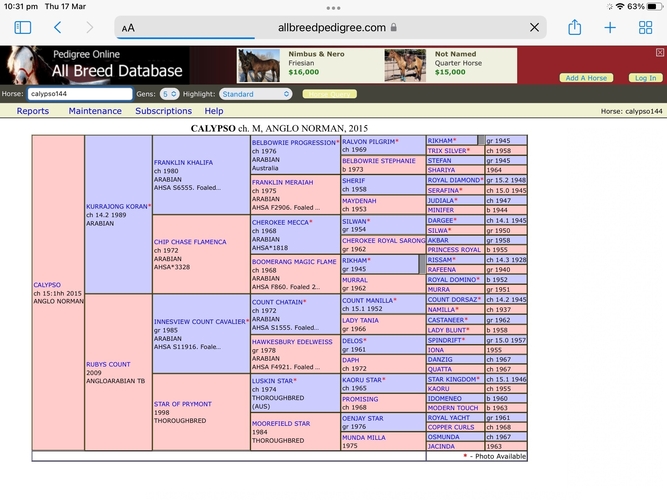Tap the battery indicator in status bar
The height and width of the screenshot is (500, 667).
point(654,6)
